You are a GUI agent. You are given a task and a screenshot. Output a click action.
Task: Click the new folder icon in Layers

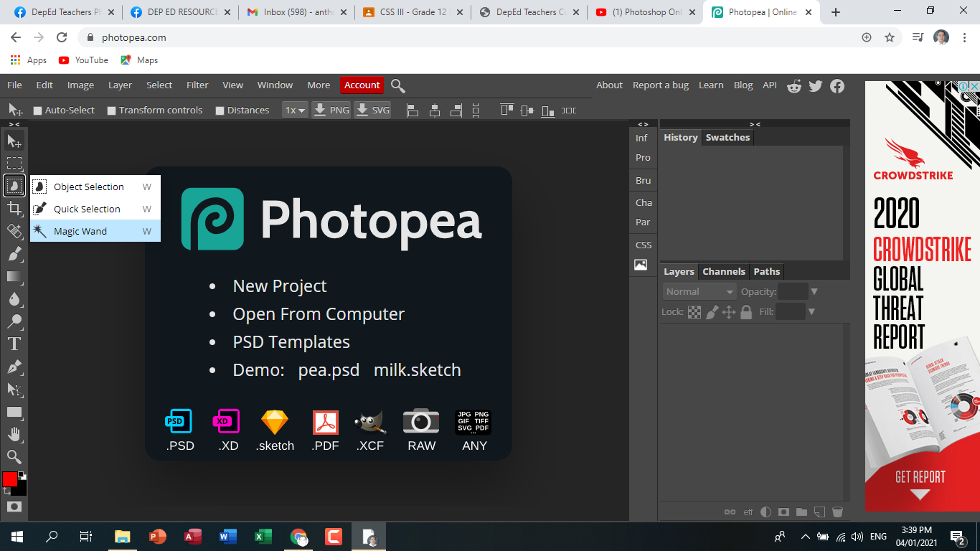pyautogui.click(x=801, y=512)
